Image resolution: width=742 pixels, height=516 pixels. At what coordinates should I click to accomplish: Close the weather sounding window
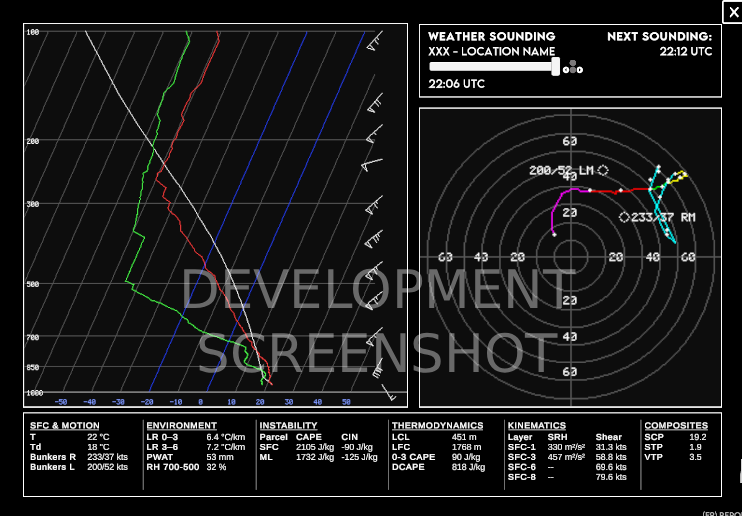click(x=733, y=12)
